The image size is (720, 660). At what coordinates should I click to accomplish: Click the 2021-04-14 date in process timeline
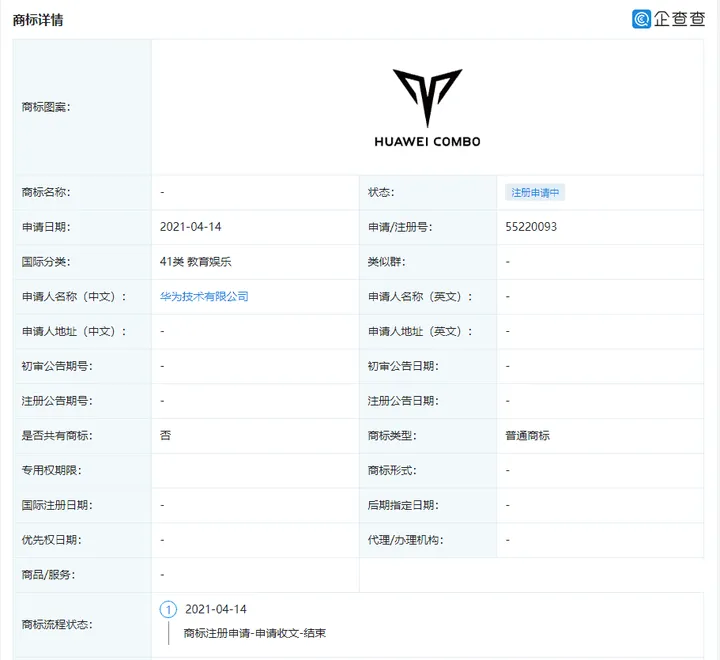[x=215, y=609]
